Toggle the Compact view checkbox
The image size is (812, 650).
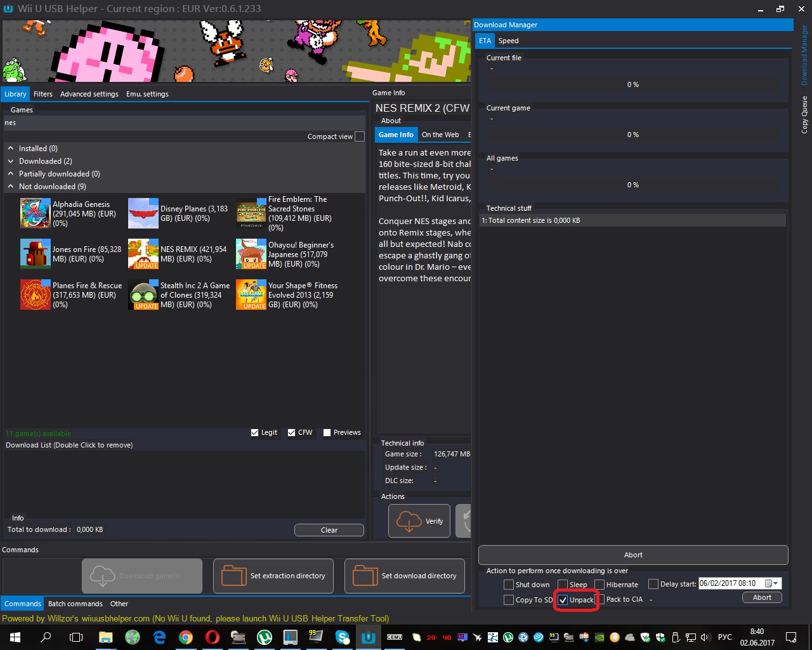(360, 136)
